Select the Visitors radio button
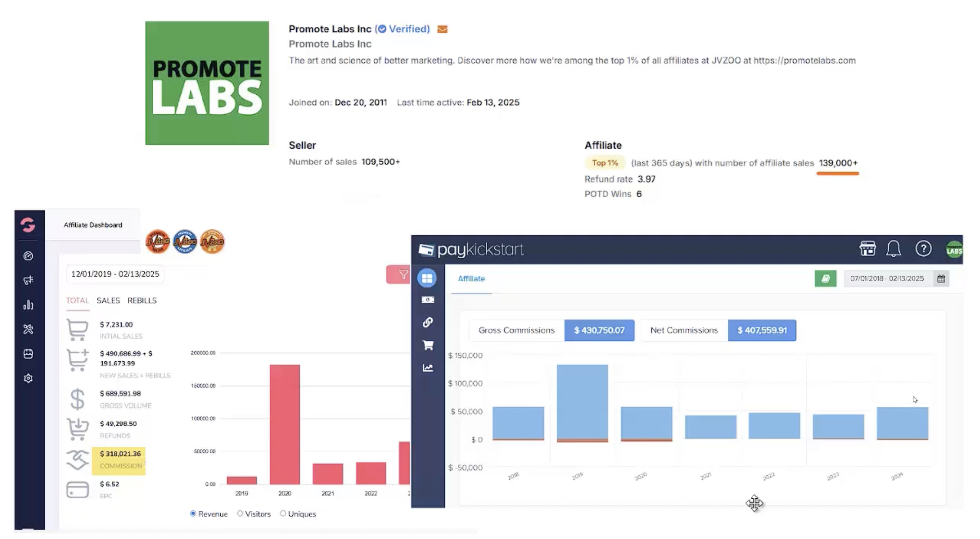The height and width of the screenshot is (539, 980). click(x=240, y=513)
